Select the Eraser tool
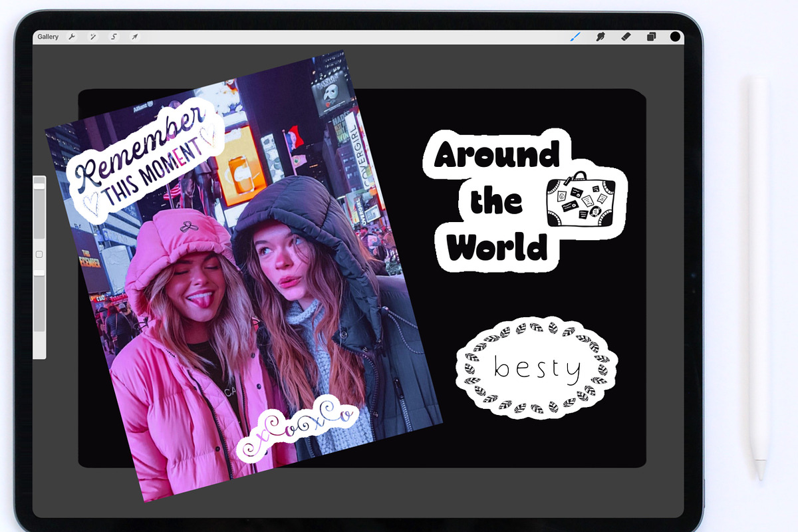 pyautogui.click(x=626, y=37)
